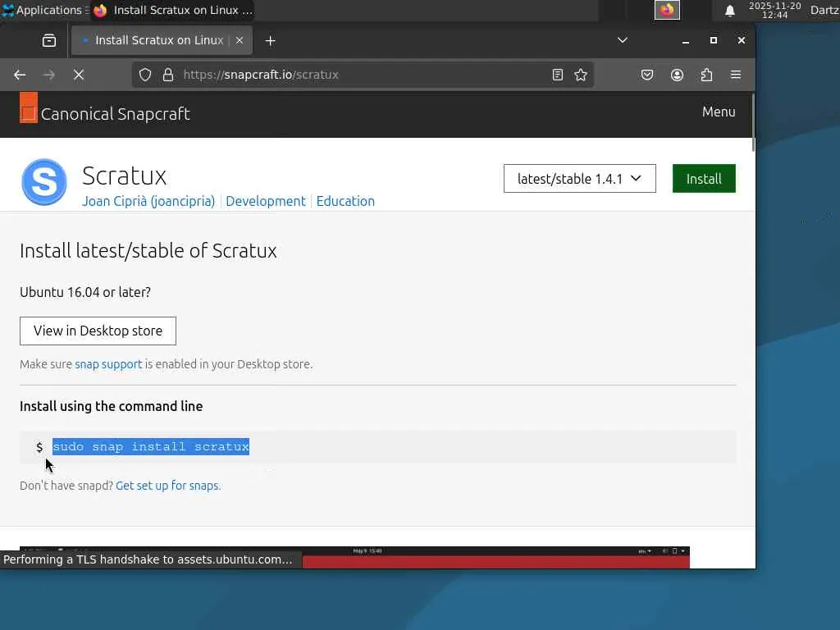Click the page vertical scrollbar
Viewport: 840px width, 630px height.
point(753,123)
